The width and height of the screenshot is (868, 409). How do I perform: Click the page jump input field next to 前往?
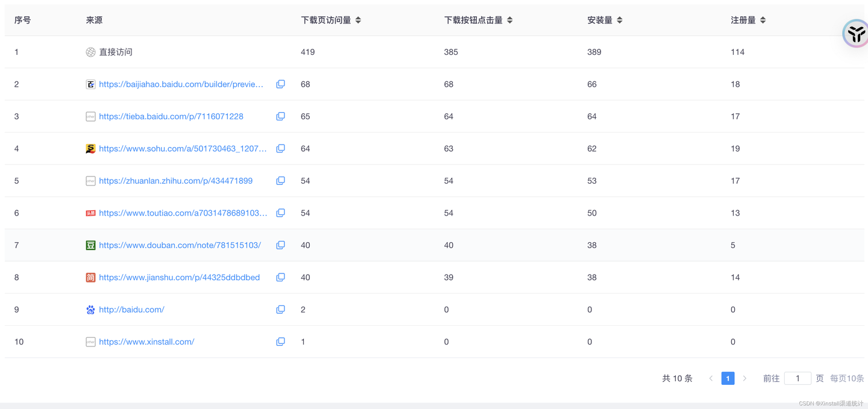click(x=797, y=378)
